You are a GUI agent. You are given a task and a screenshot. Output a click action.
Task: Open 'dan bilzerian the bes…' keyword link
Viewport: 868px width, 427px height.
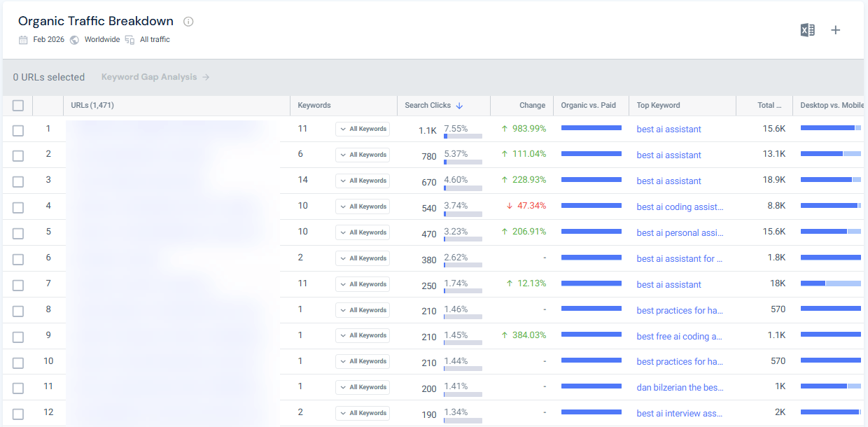[680, 387]
